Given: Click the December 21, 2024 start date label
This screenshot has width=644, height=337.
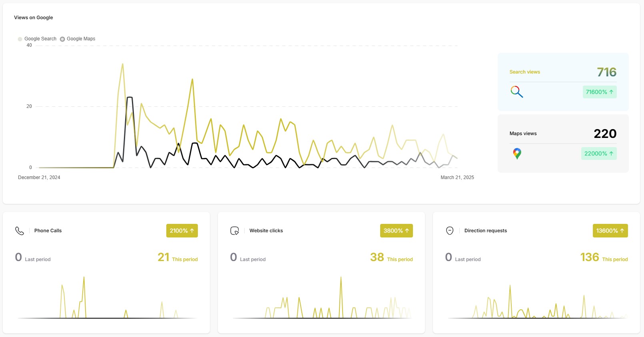Looking at the screenshot, I should click(x=39, y=177).
